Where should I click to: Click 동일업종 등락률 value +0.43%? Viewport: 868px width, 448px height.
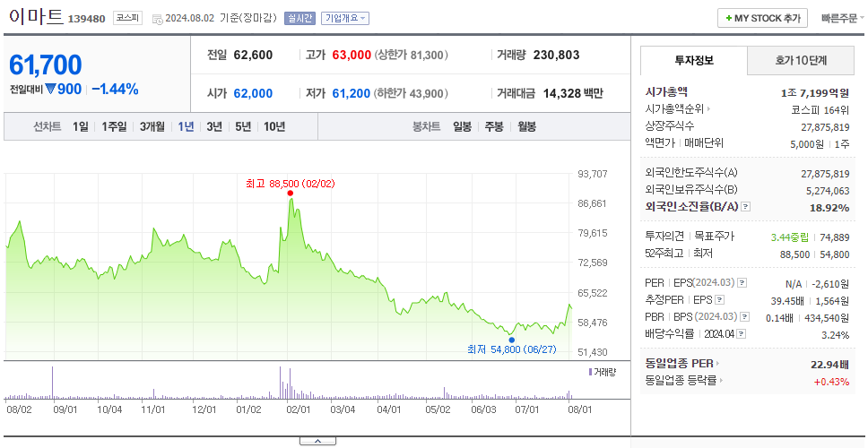(x=831, y=381)
